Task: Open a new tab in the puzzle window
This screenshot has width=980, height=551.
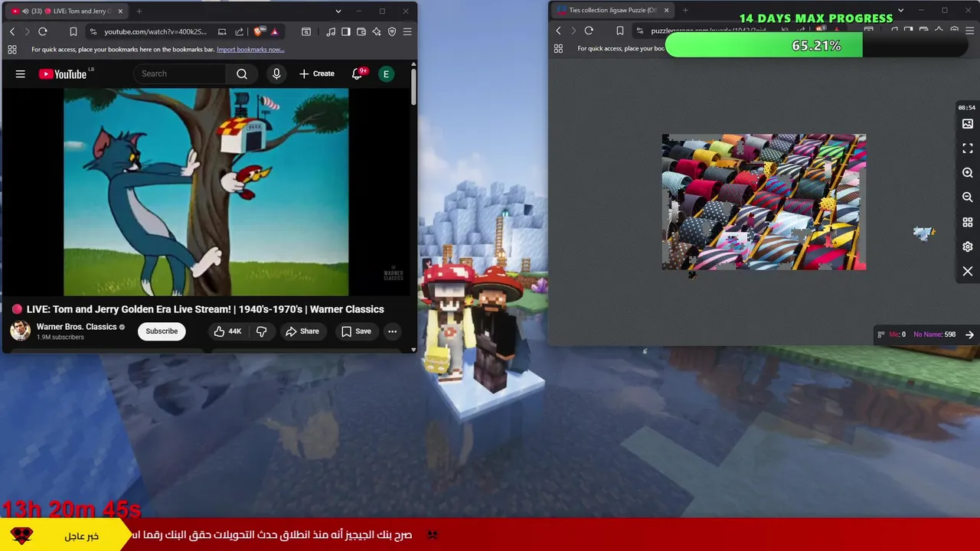Action: 685,10
